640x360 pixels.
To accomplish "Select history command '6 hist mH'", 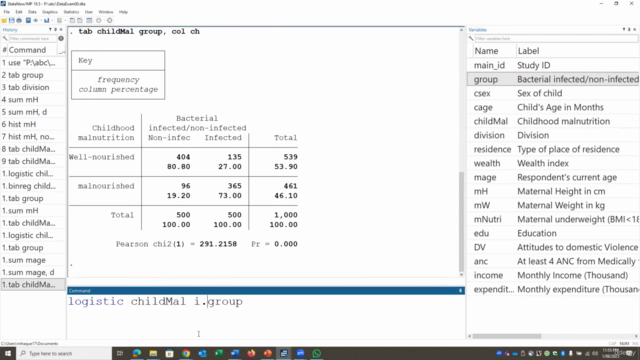I will coord(33,124).
